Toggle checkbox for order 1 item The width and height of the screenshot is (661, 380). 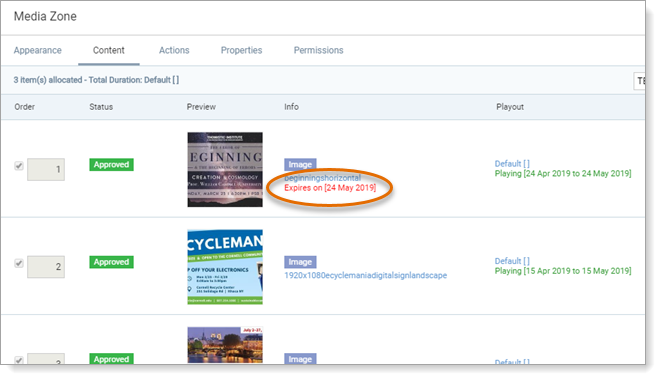tap(19, 166)
